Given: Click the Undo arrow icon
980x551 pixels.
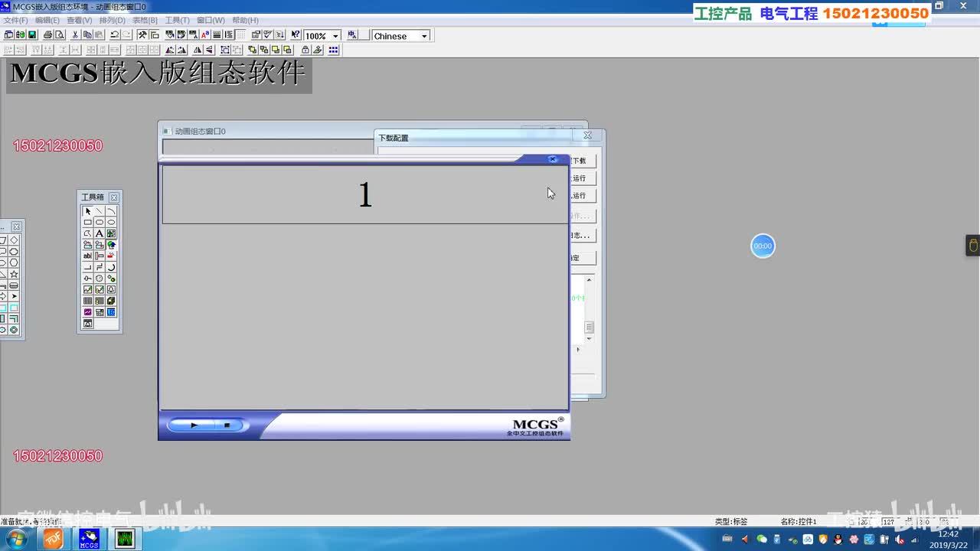Looking at the screenshot, I should tap(114, 35).
